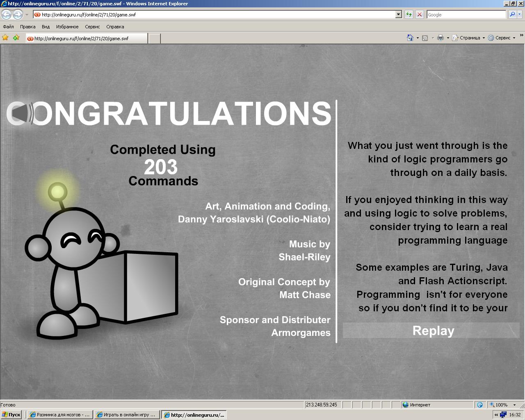Viewport: 525px width, 420px height.
Task: Click the Готово status bar text
Action: pyautogui.click(x=8, y=405)
